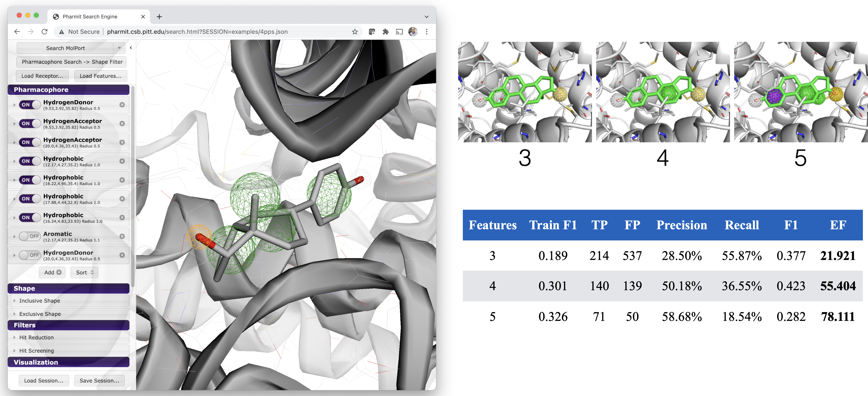Expand the Hit Reduction filter
Viewport: 868px width, 396px height.
(x=68, y=337)
